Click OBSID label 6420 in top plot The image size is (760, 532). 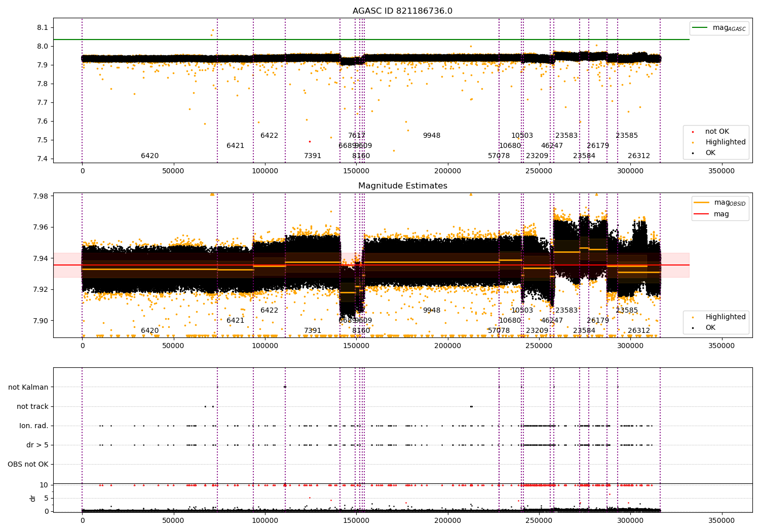tap(149, 156)
